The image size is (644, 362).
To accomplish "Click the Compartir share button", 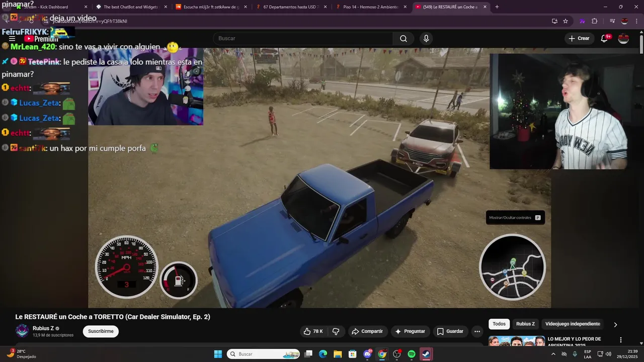I will tap(367, 331).
